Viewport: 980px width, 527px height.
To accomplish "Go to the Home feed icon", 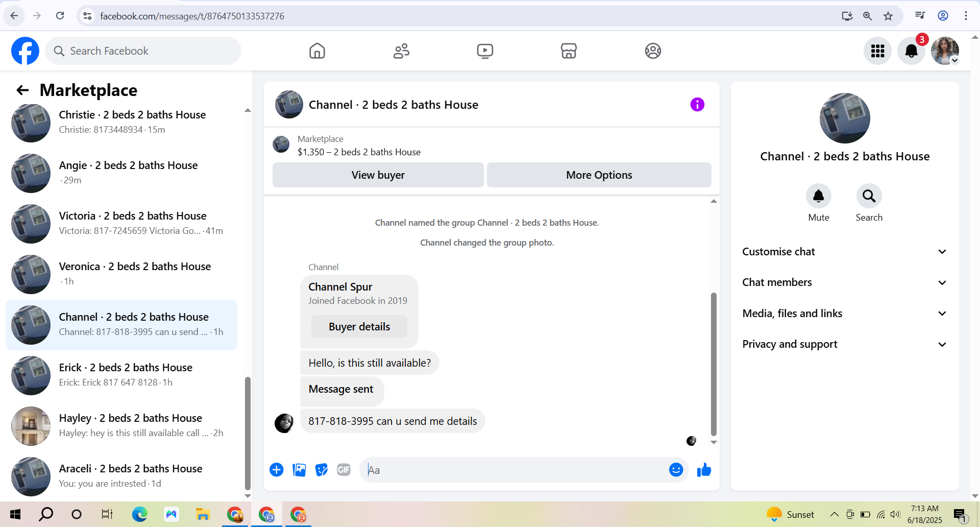I will [x=317, y=51].
